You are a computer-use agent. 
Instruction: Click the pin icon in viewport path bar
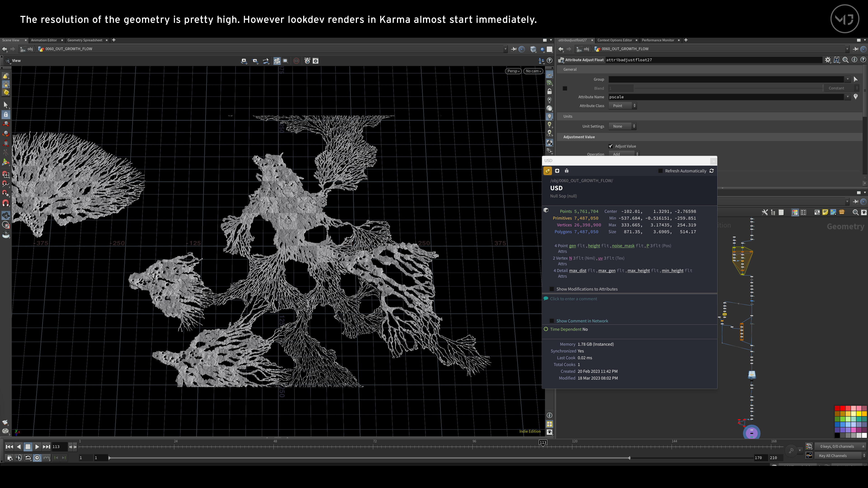point(514,49)
